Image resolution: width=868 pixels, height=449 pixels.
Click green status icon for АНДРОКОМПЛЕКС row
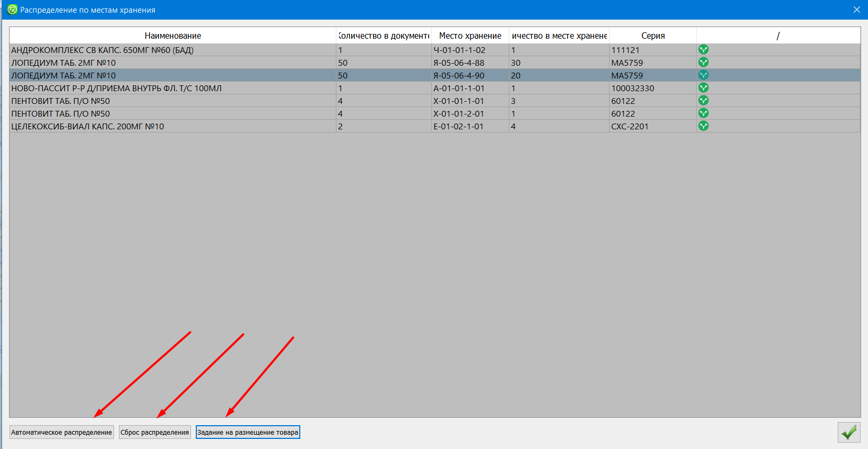click(x=704, y=50)
